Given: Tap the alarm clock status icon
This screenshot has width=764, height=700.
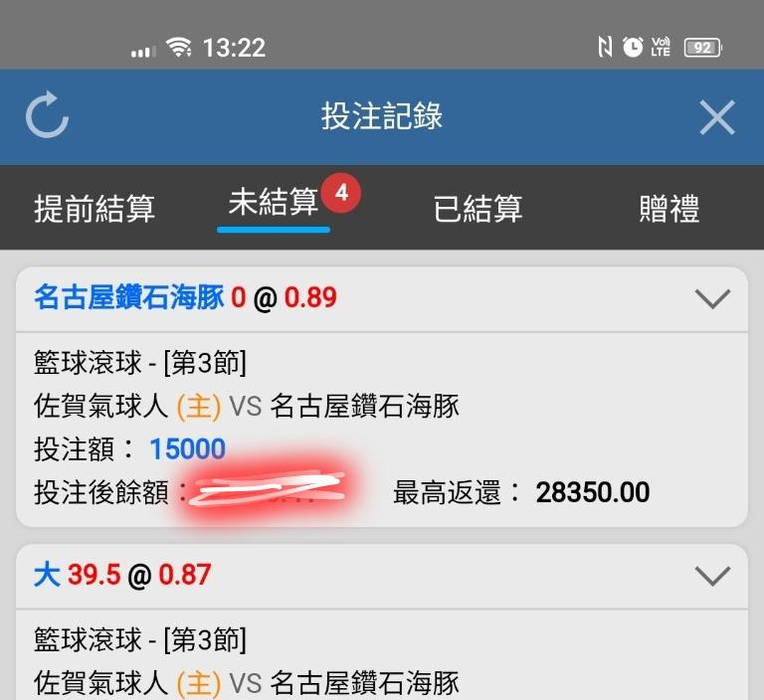Looking at the screenshot, I should point(633,48).
